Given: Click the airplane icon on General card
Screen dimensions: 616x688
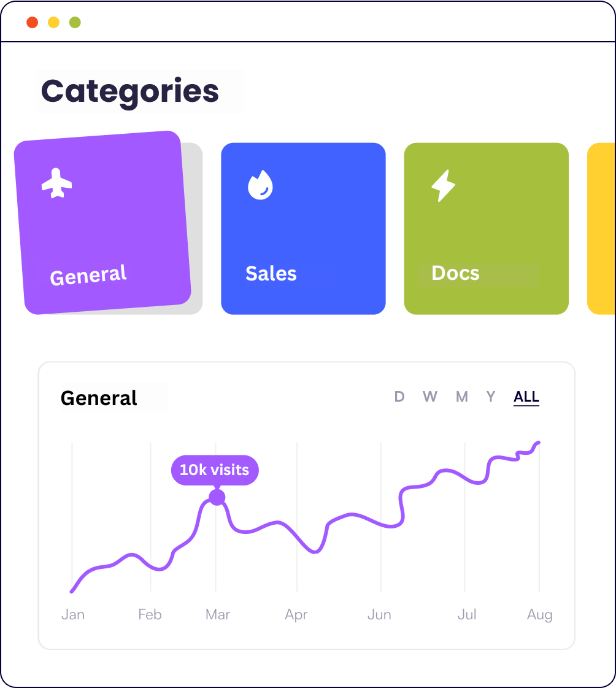Looking at the screenshot, I should pos(56,184).
